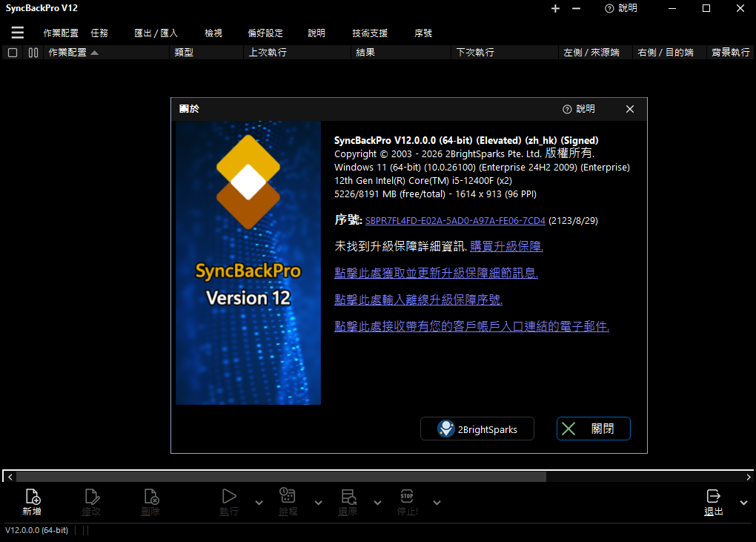Open the 序號 menu

pos(422,33)
